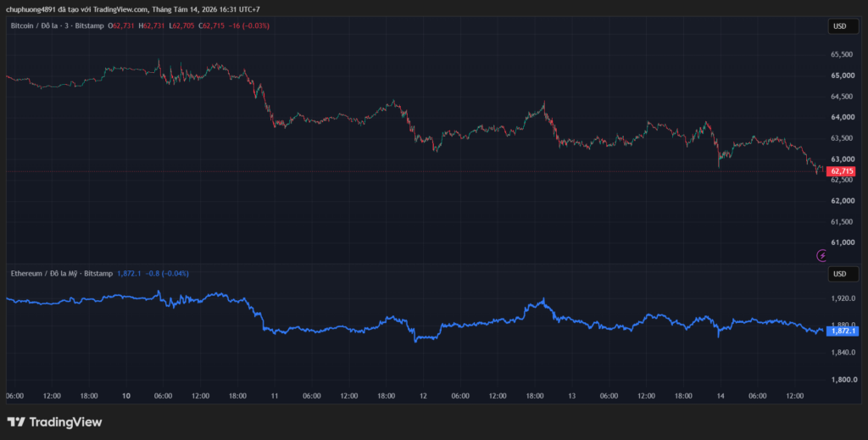Open the USD currency selector in Ethereum pane

843,274
